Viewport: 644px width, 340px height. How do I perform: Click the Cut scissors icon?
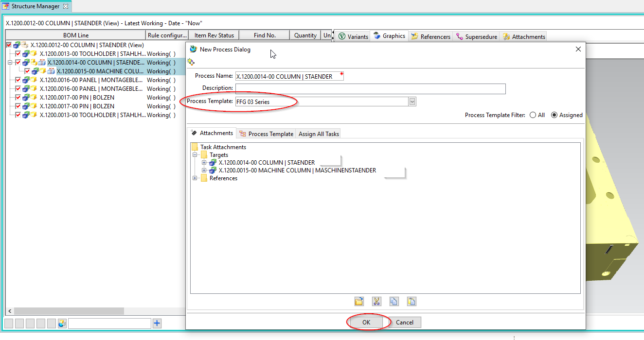point(376,302)
